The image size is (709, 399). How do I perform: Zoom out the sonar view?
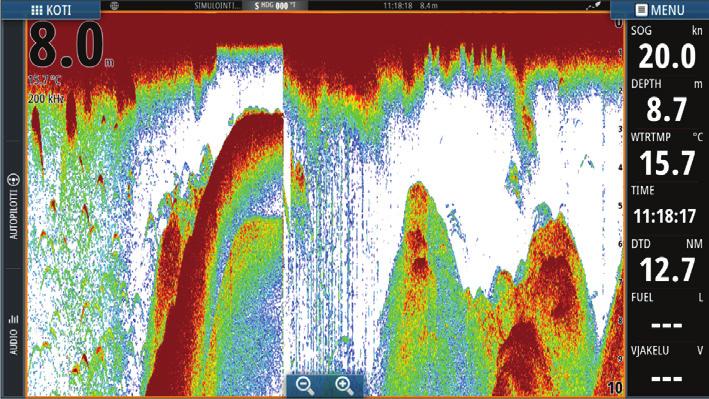pyautogui.click(x=305, y=385)
